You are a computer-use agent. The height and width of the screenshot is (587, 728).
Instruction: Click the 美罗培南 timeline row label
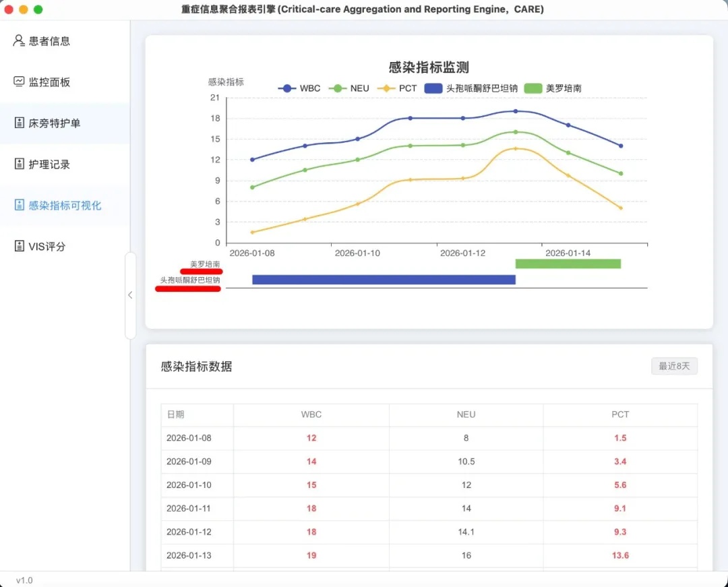coord(205,264)
